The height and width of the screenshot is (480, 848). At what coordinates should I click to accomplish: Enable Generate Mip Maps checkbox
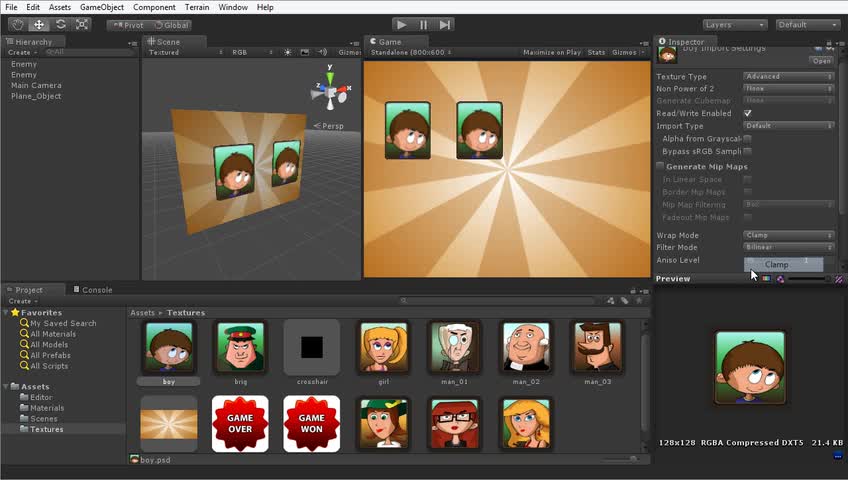coord(660,166)
